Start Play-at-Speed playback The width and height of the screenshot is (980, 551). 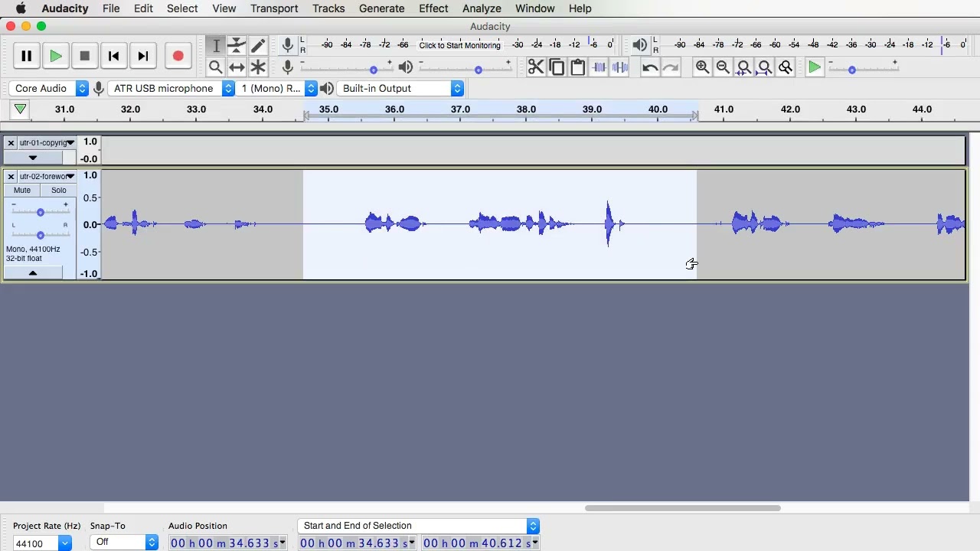(815, 67)
